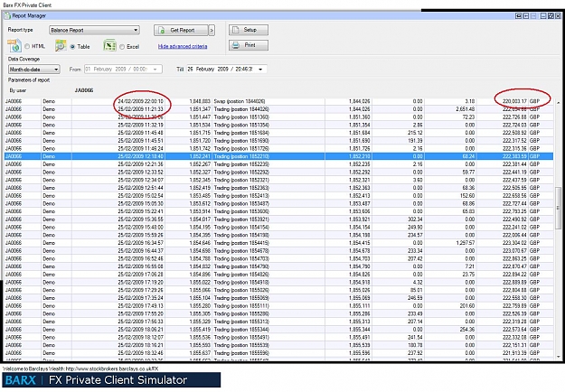Click the amount cell 201.60
565x392 pixels.
[467, 305]
